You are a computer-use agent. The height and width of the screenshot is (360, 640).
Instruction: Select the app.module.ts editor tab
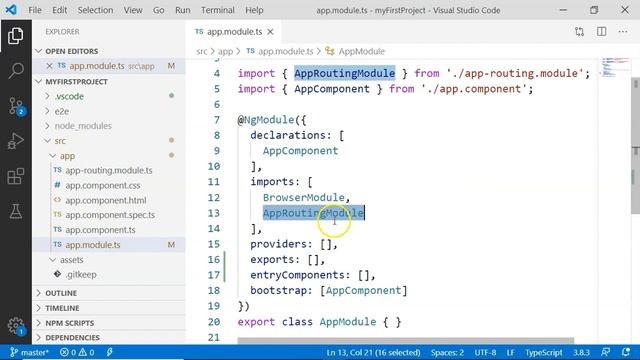[x=234, y=31]
